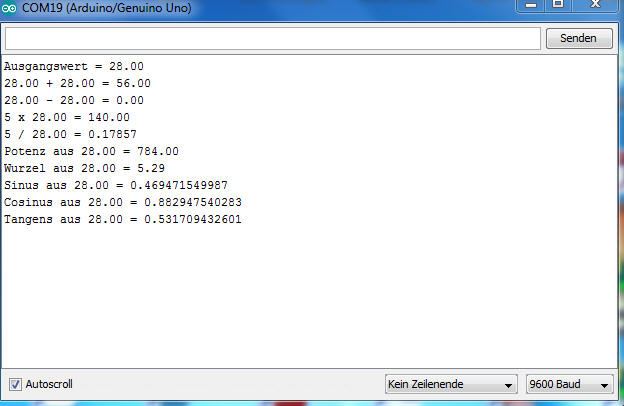This screenshot has height=406, width=624.
Task: Toggle the Autoscroll checkbox
Action: tap(15, 384)
